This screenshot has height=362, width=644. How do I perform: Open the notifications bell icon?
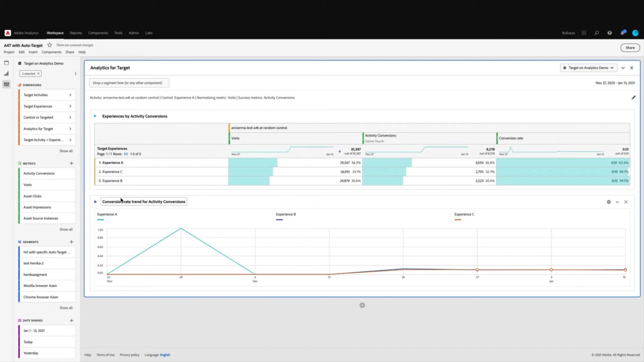[623, 33]
